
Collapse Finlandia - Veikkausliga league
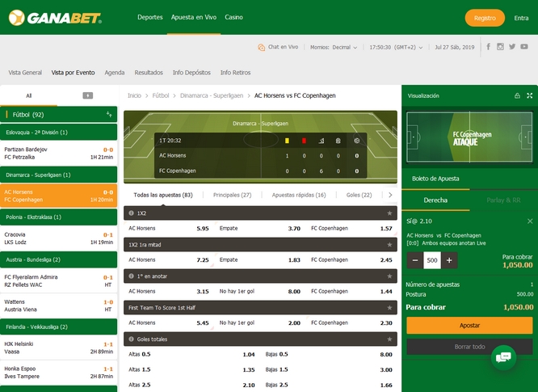59,327
